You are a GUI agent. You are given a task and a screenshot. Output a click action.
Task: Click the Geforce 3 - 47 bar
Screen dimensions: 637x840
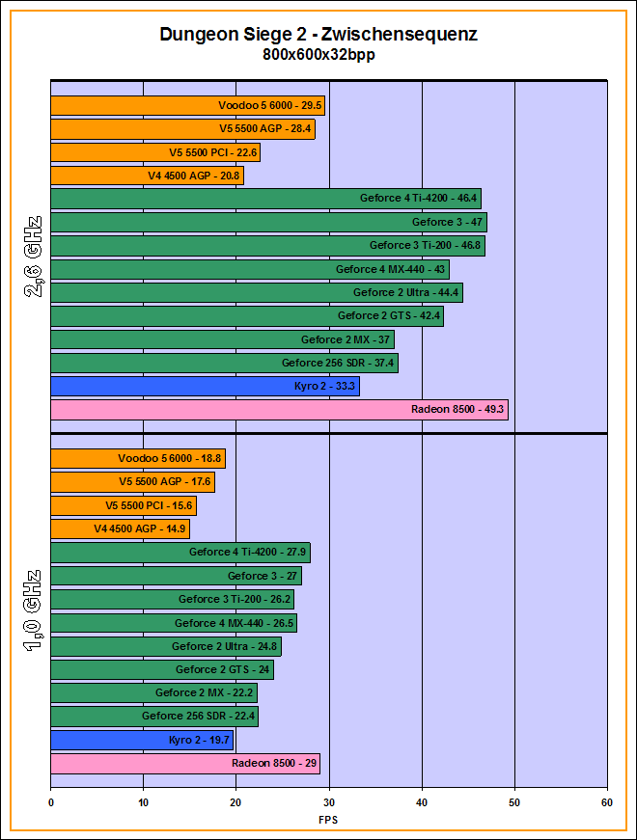pyautogui.click(x=268, y=223)
